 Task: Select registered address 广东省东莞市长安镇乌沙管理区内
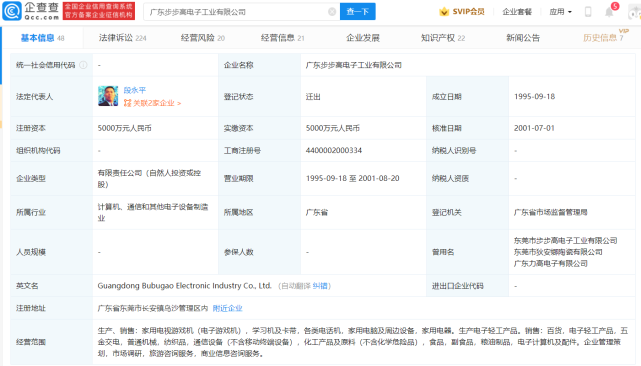(153, 308)
